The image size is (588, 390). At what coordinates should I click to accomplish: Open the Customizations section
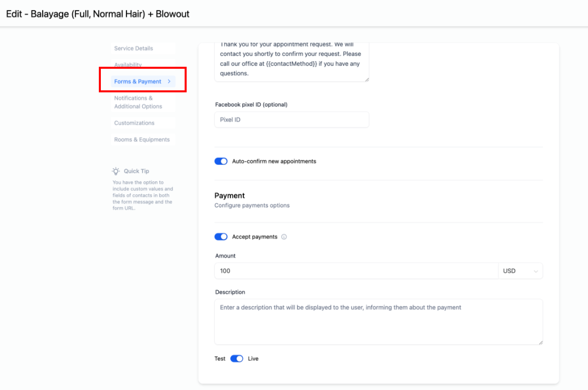pyautogui.click(x=134, y=123)
